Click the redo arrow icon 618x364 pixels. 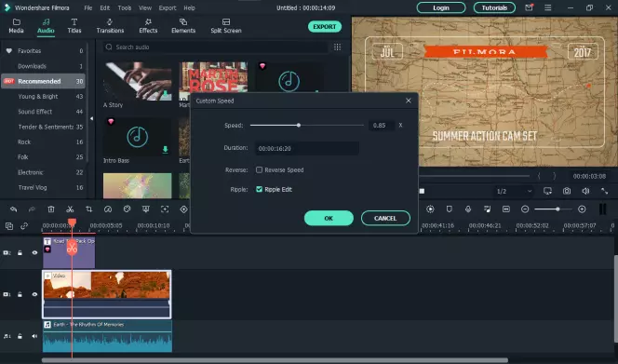pos(32,209)
